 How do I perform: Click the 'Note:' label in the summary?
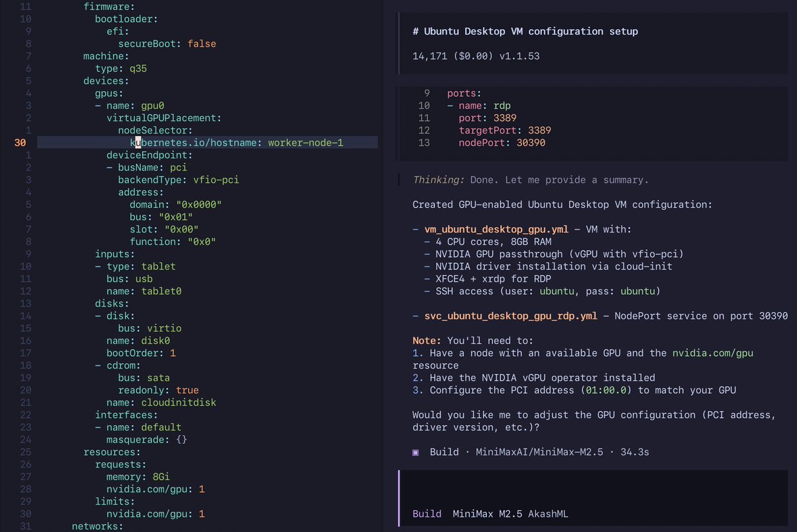[427, 340]
